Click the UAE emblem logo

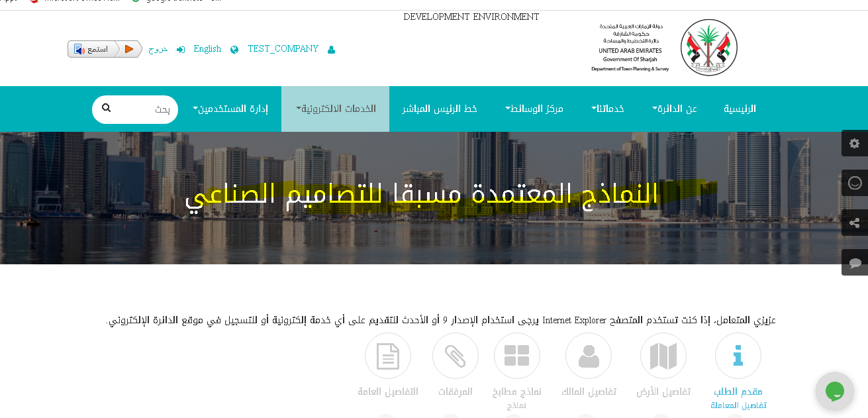(709, 47)
